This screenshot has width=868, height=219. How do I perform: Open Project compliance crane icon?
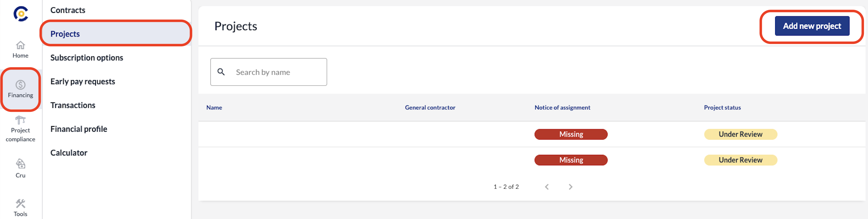20,120
